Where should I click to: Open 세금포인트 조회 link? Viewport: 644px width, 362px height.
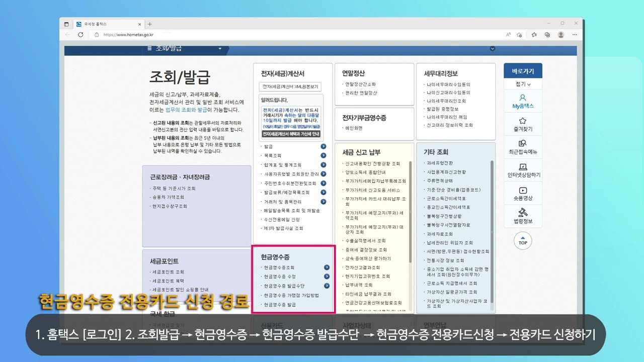pyautogui.click(x=168, y=272)
